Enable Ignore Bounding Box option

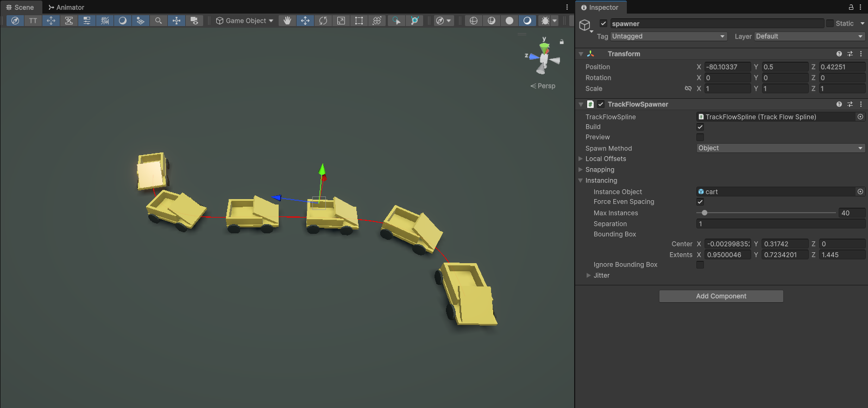(x=700, y=265)
